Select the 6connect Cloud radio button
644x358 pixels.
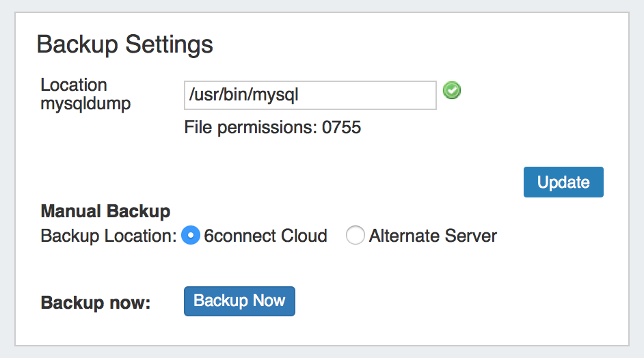point(191,236)
